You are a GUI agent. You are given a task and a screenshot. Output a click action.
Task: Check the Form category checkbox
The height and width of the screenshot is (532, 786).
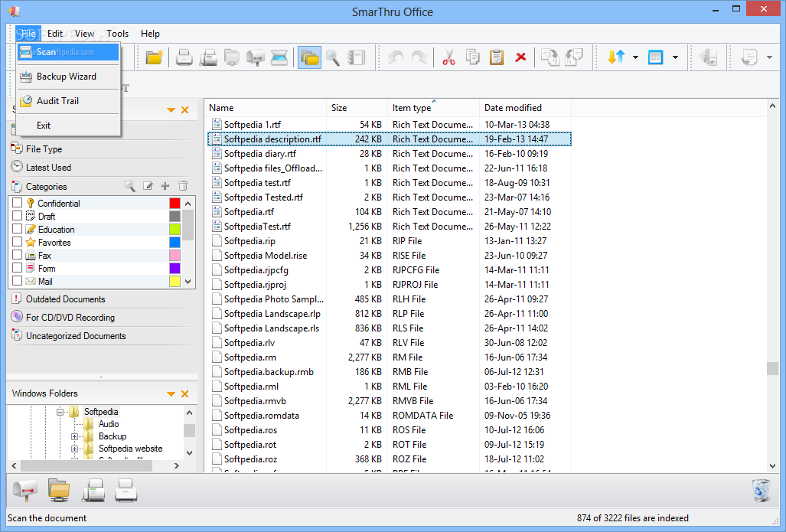[x=17, y=268]
